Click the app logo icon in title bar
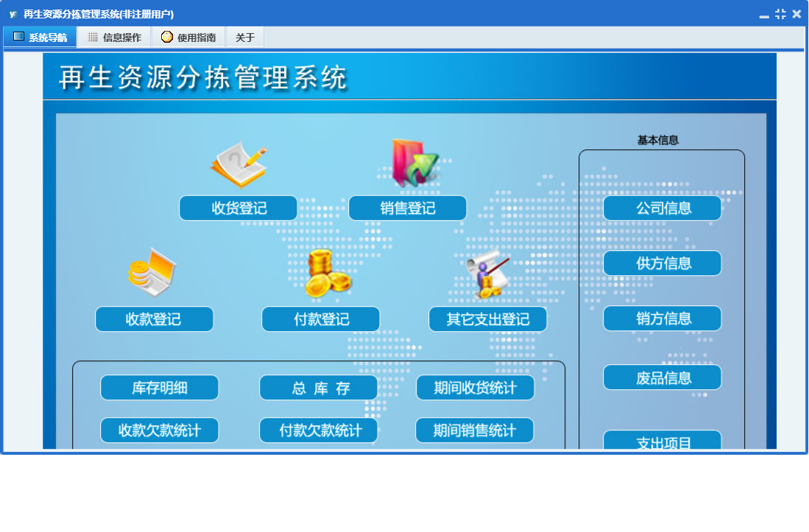The width and height of the screenshot is (809, 532). (x=13, y=15)
